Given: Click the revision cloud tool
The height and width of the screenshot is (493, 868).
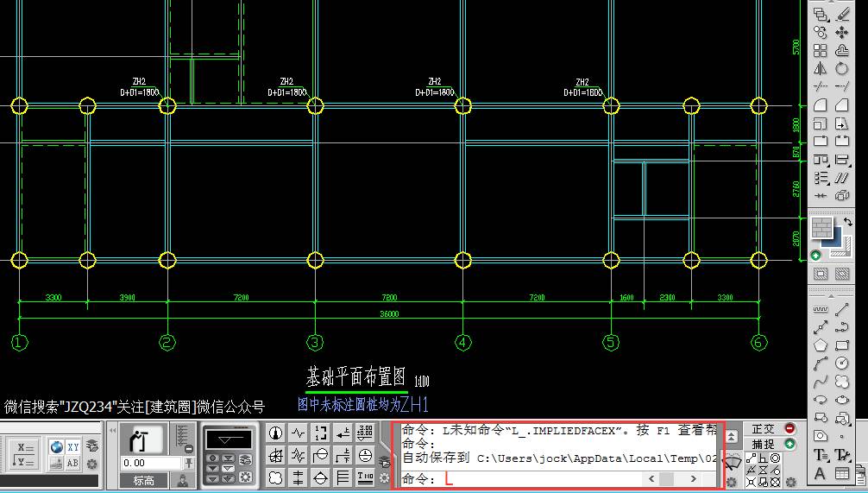Looking at the screenshot, I should click(842, 382).
